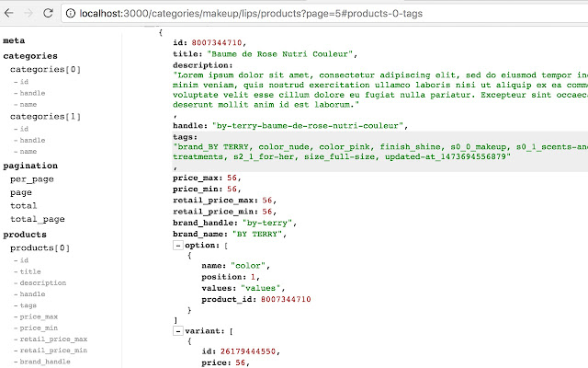The width and height of the screenshot is (588, 368).
Task: Go back with the browser back arrow
Action: click(x=8, y=13)
